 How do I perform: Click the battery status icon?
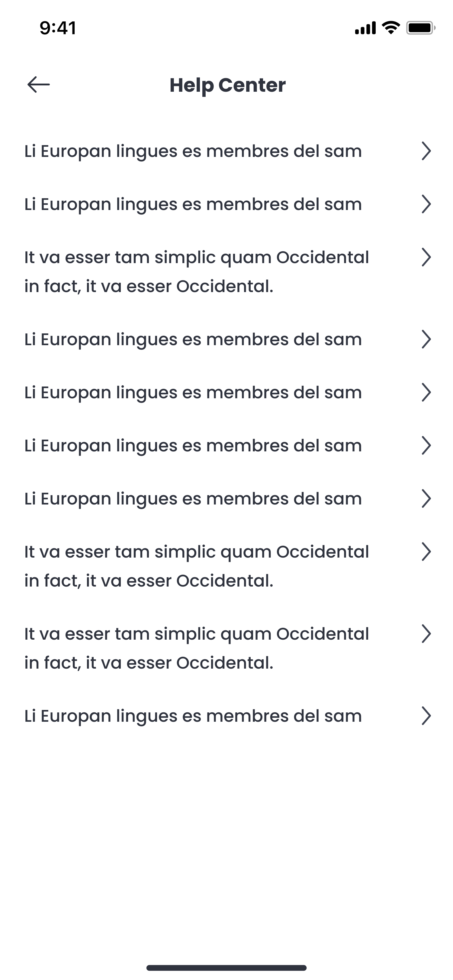point(420,28)
